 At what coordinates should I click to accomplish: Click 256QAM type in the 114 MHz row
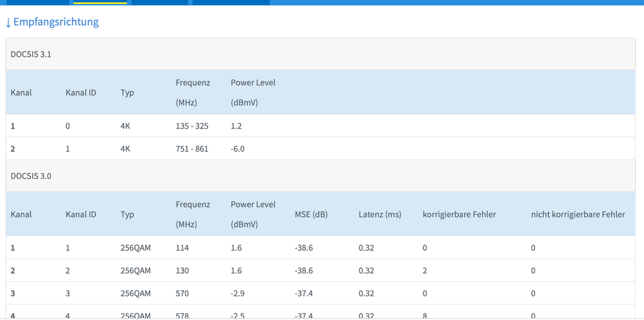pos(135,248)
